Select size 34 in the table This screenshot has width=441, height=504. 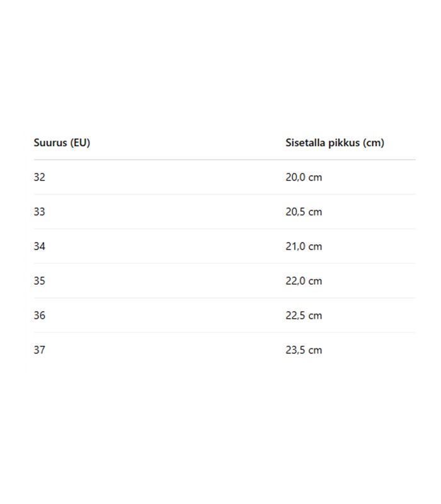(40, 246)
